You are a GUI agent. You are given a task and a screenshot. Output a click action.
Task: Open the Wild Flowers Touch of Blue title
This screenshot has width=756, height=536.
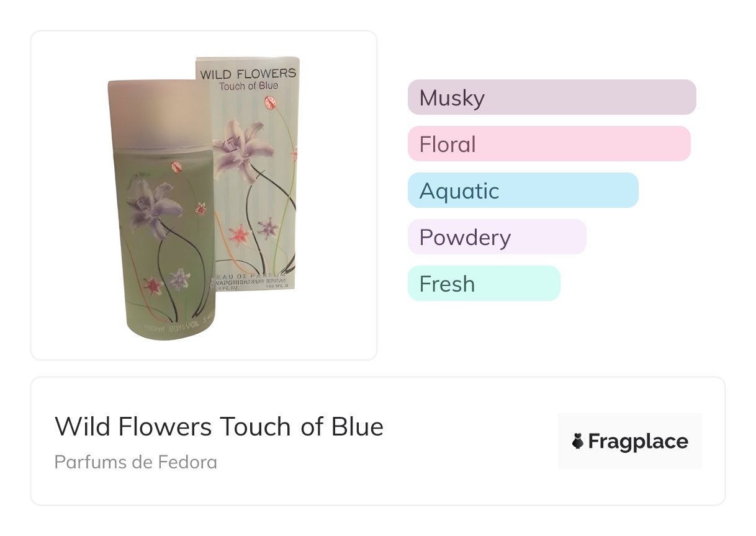(x=219, y=427)
